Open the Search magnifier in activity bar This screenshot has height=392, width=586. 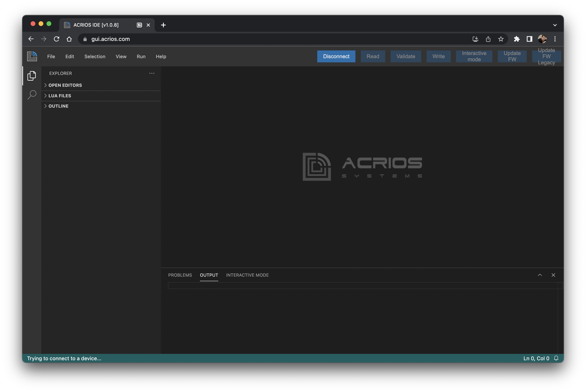pyautogui.click(x=32, y=95)
